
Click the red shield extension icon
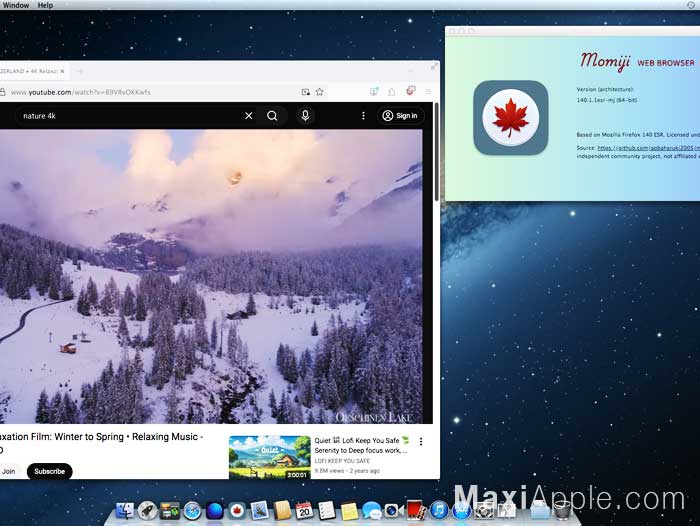click(x=411, y=91)
